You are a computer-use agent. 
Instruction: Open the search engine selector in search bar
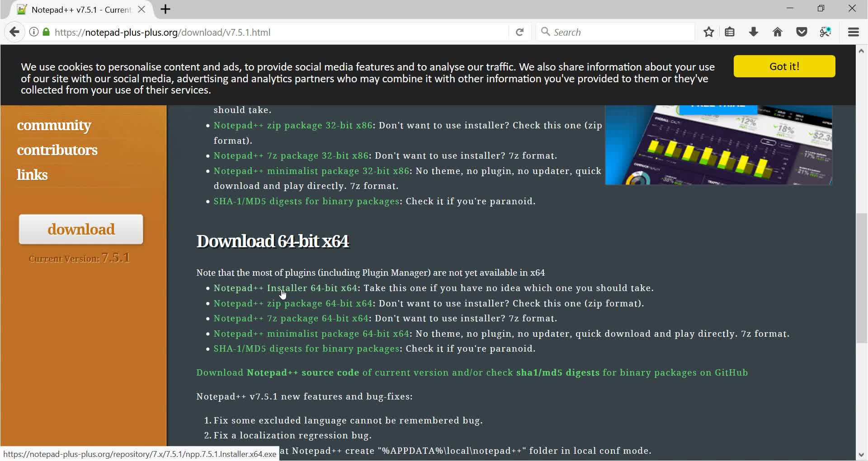[x=546, y=32]
